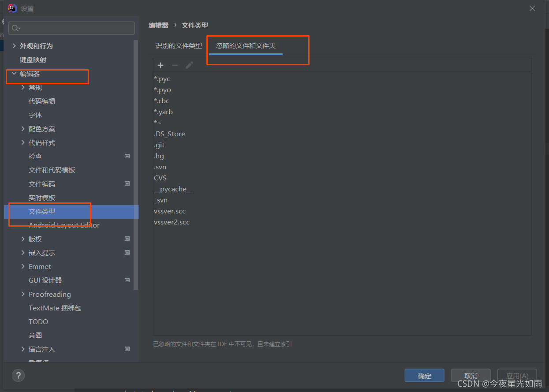Select the _svn entry
The width and height of the screenshot is (549, 392).
(x=161, y=200)
